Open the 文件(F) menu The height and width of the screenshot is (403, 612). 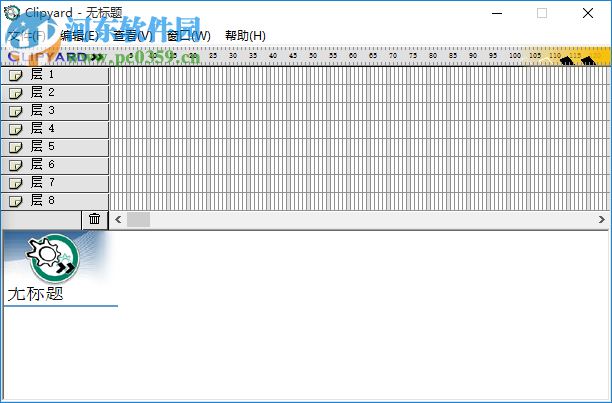[27, 36]
